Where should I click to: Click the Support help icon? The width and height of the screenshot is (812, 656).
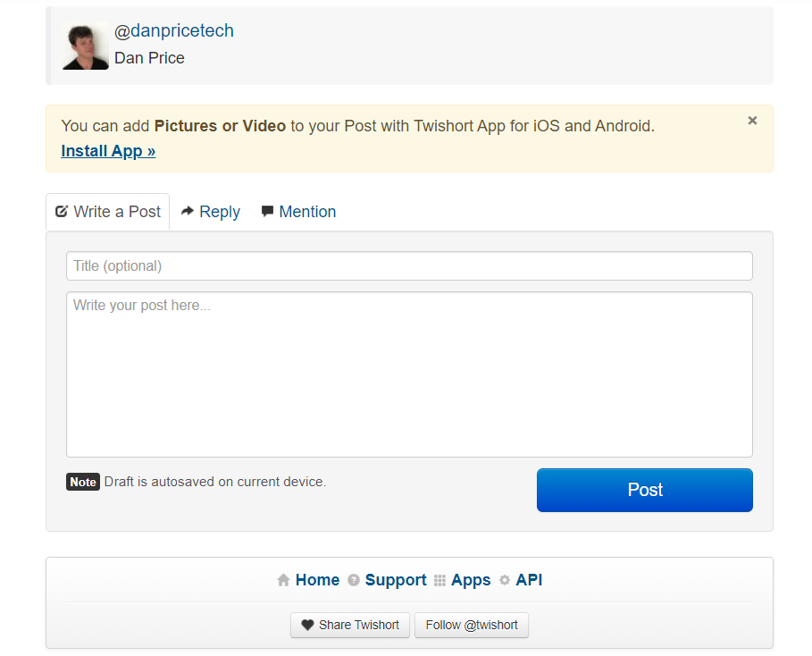pyautogui.click(x=354, y=580)
